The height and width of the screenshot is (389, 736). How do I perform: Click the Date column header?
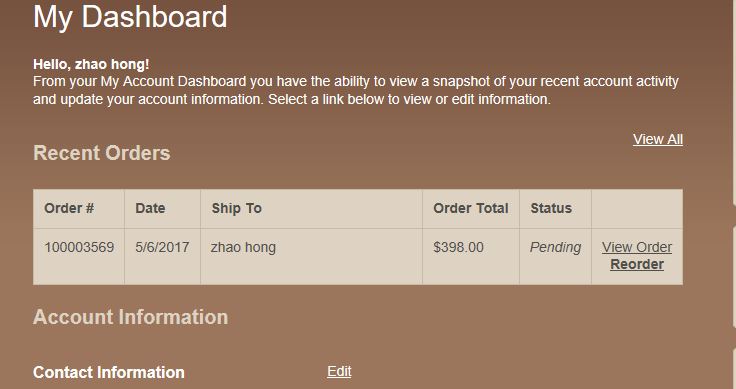[x=150, y=208]
